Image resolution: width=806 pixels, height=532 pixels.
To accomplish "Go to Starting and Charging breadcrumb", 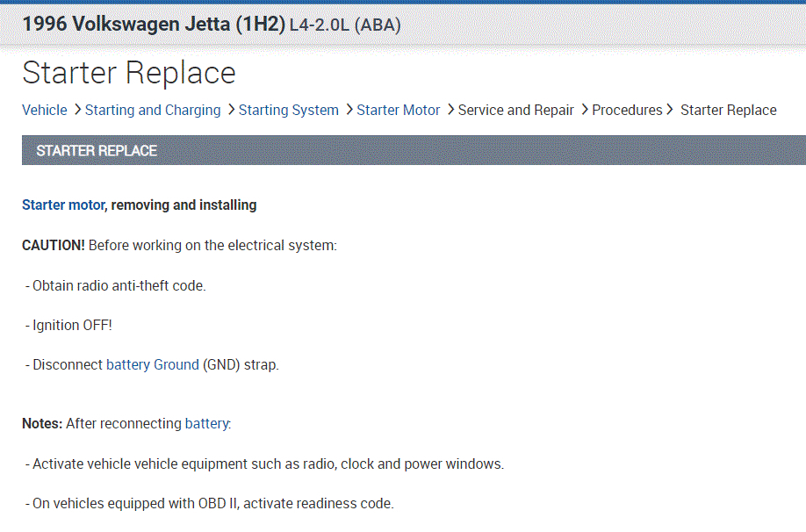I will 153,110.
